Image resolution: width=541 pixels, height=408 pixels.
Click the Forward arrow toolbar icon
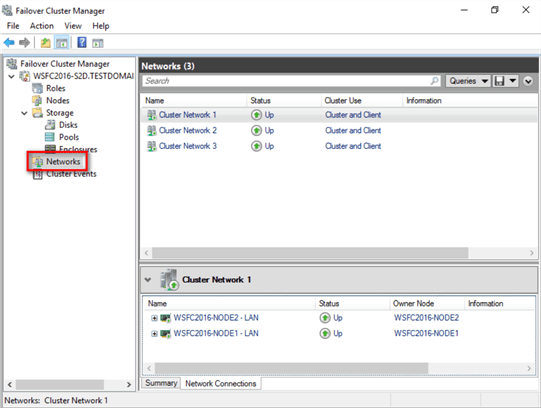tap(24, 43)
